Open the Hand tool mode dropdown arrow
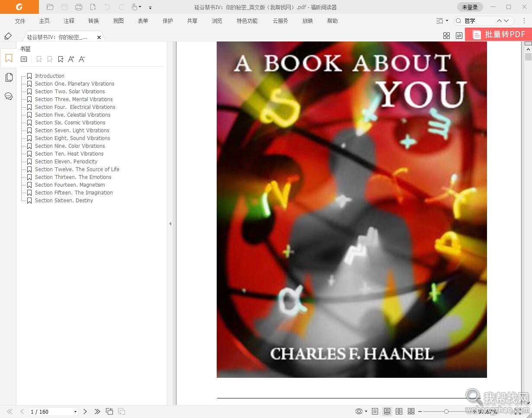Screen dimensions: 532x418 pos(140,7)
